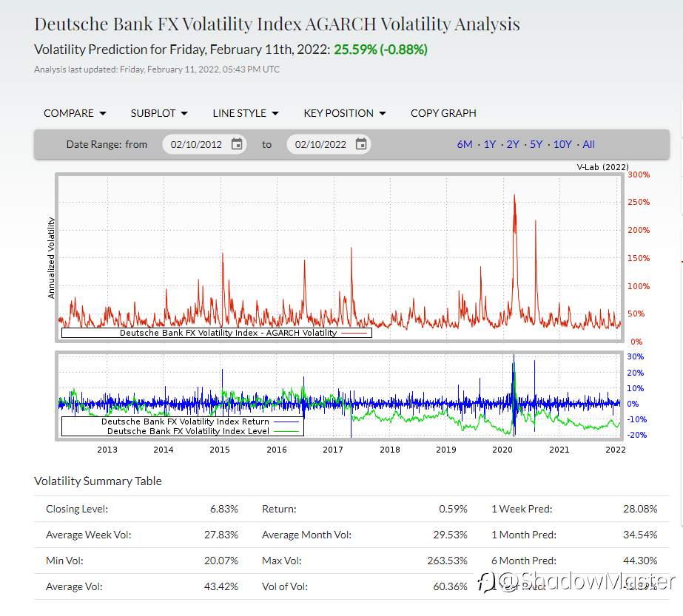
Task: Select 6 Month Pred value 44.30%
Action: 640,561
